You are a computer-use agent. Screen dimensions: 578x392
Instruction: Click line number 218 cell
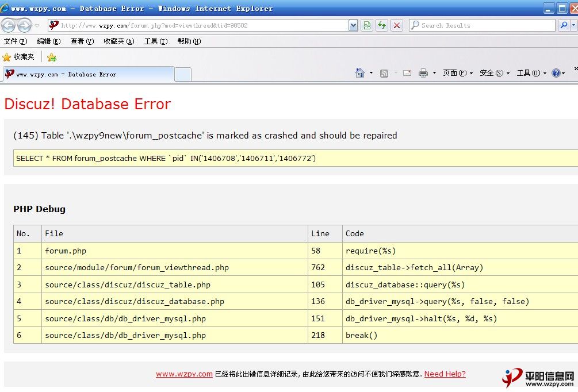tap(325, 335)
